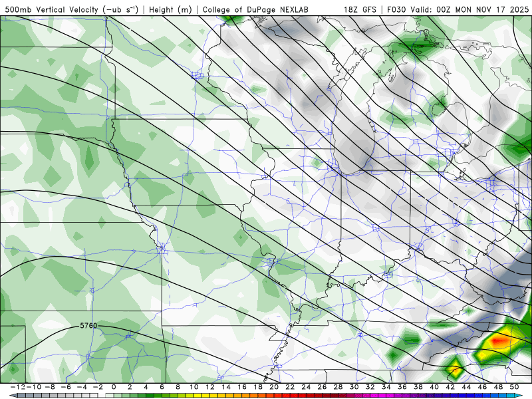Click the '0' color bar value
The width and height of the screenshot is (532, 399).
(114, 387)
